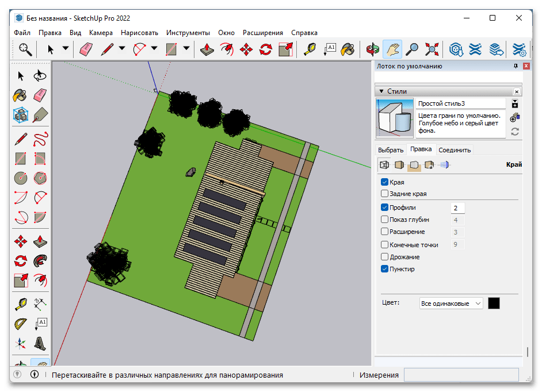
Task: Click the Search magnifier icon
Action: (x=25, y=49)
